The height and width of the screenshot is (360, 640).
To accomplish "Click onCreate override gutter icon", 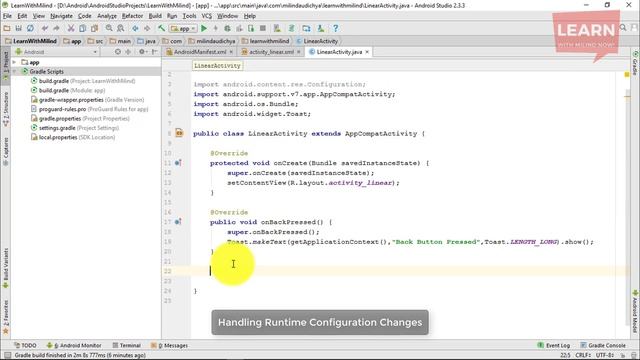I will coord(178,163).
